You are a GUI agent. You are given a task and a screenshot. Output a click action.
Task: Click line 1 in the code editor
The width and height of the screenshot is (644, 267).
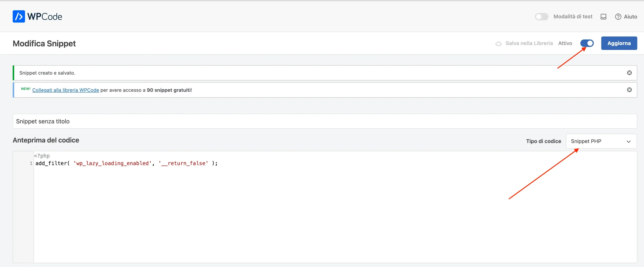click(x=126, y=163)
